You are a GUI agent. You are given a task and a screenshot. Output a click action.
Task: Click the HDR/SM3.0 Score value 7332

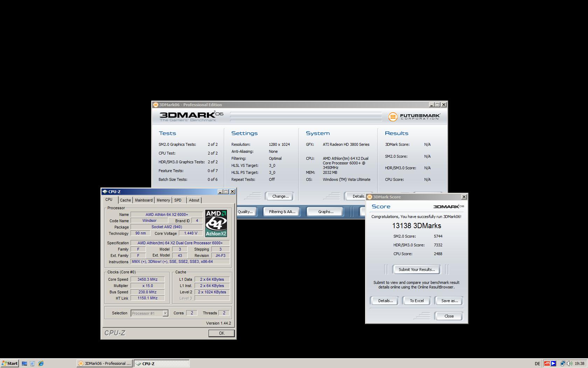pos(438,245)
